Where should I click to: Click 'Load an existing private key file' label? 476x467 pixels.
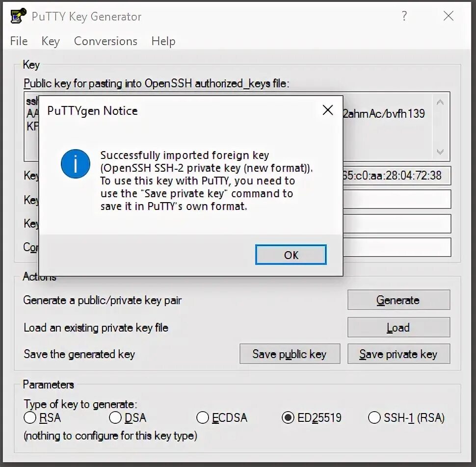(96, 328)
